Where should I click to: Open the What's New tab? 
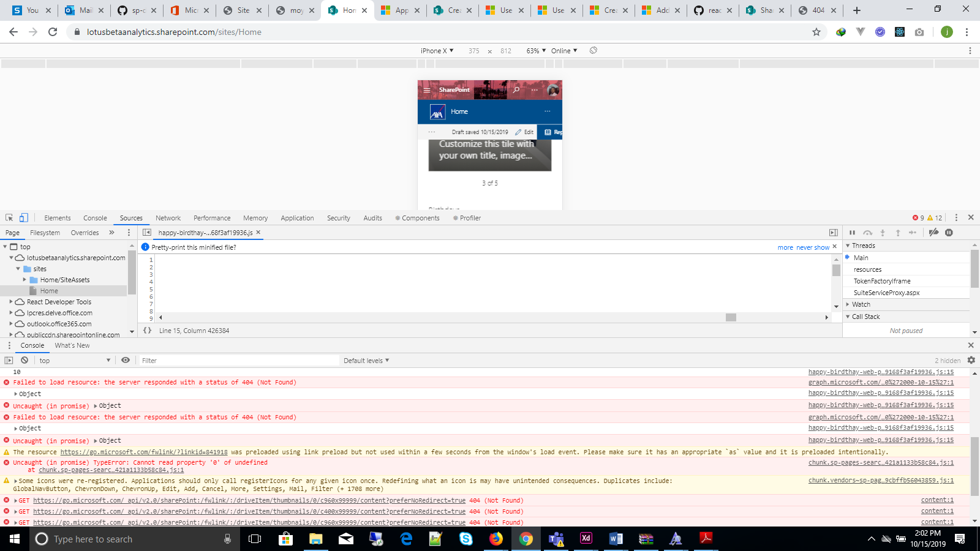(72, 345)
